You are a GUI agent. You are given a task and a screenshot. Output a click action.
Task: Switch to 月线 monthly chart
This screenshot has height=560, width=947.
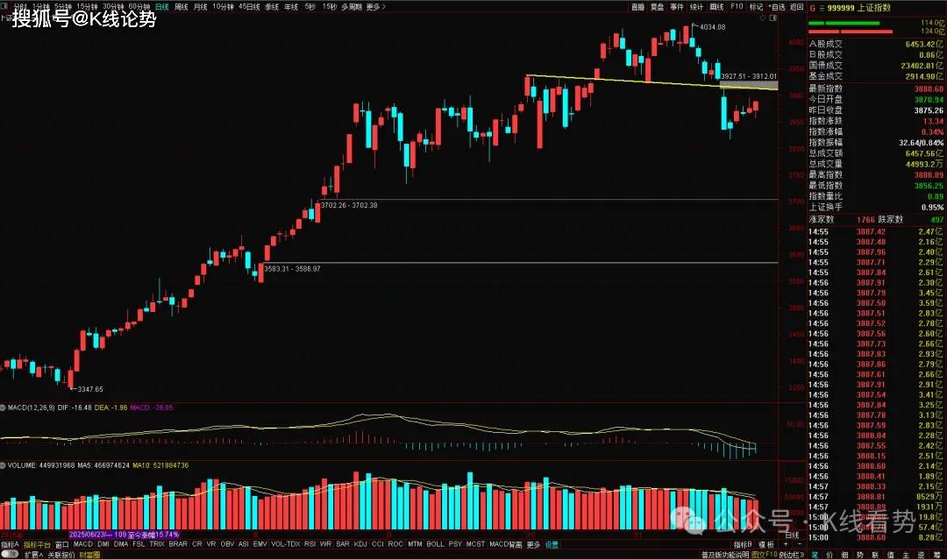pos(201,7)
